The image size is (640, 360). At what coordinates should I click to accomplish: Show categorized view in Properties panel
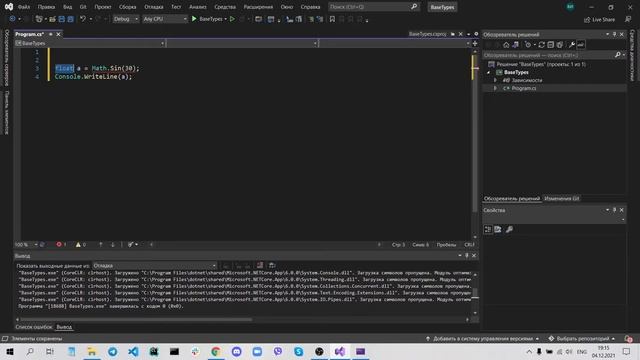pyautogui.click(x=488, y=229)
